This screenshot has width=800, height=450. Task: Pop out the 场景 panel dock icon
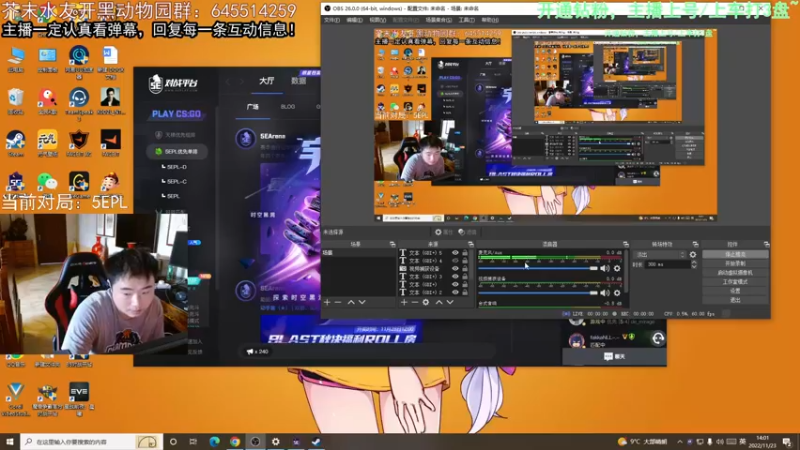click(x=392, y=244)
